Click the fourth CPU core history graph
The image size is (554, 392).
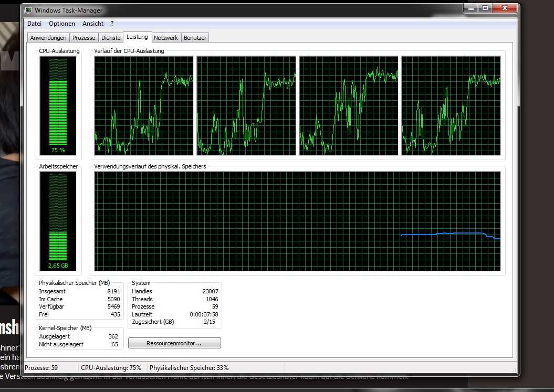(x=451, y=105)
